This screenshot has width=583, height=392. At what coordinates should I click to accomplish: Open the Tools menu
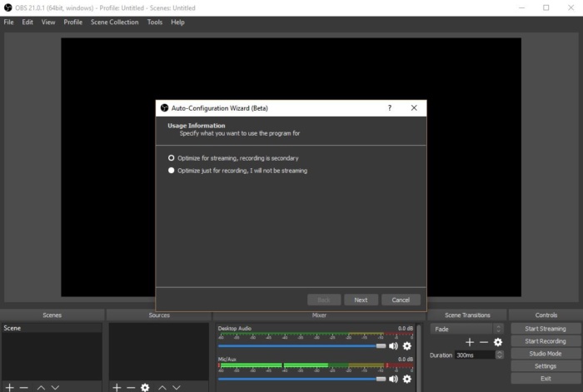(155, 22)
